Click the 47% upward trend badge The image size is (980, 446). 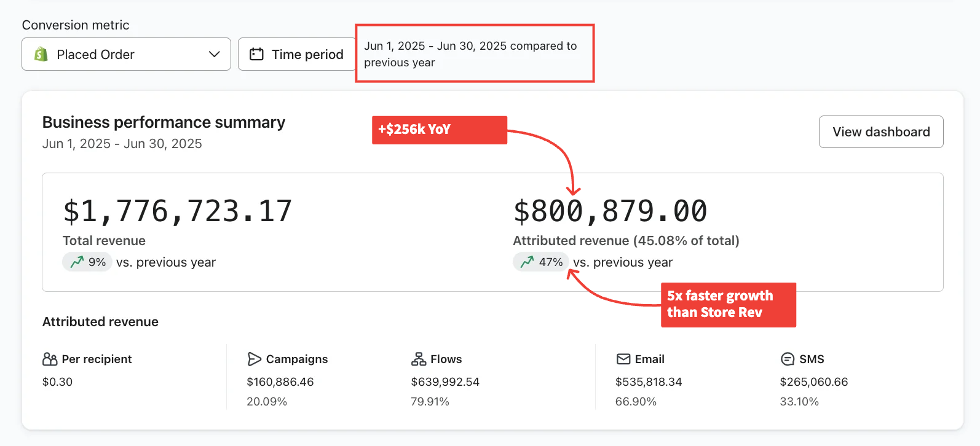click(541, 262)
